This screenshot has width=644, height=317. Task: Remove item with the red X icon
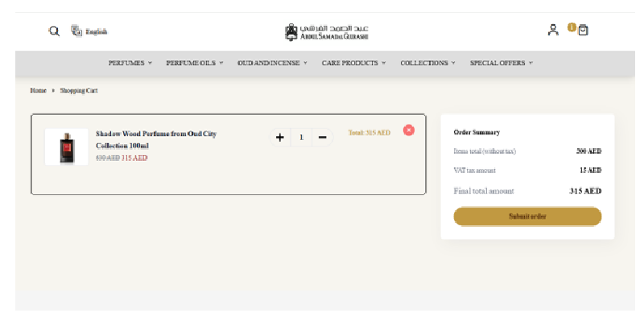click(x=409, y=130)
